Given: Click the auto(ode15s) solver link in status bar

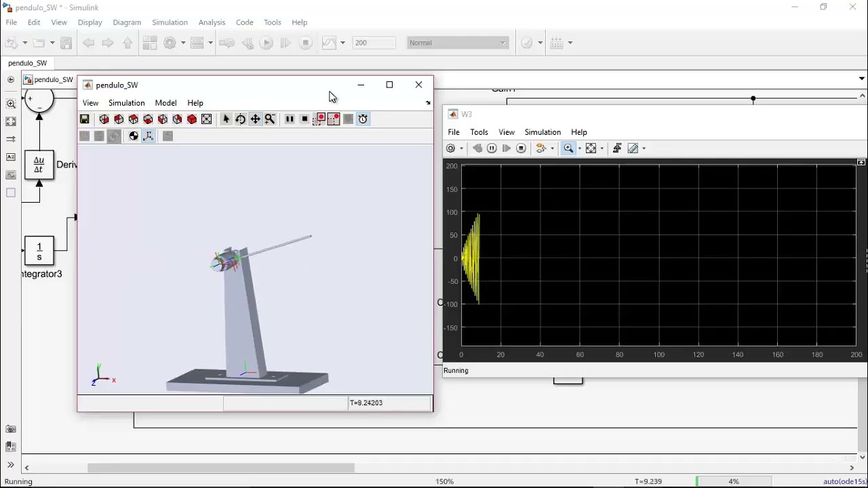Looking at the screenshot, I should click(844, 481).
